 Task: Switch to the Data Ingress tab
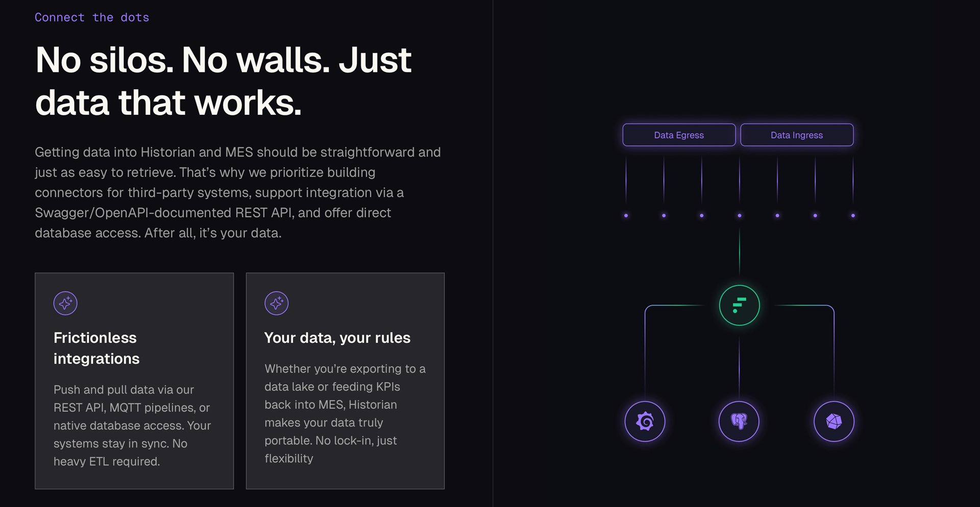point(797,135)
